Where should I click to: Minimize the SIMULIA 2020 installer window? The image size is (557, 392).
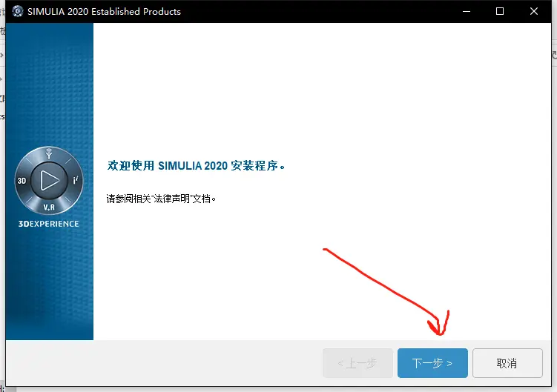click(x=467, y=11)
